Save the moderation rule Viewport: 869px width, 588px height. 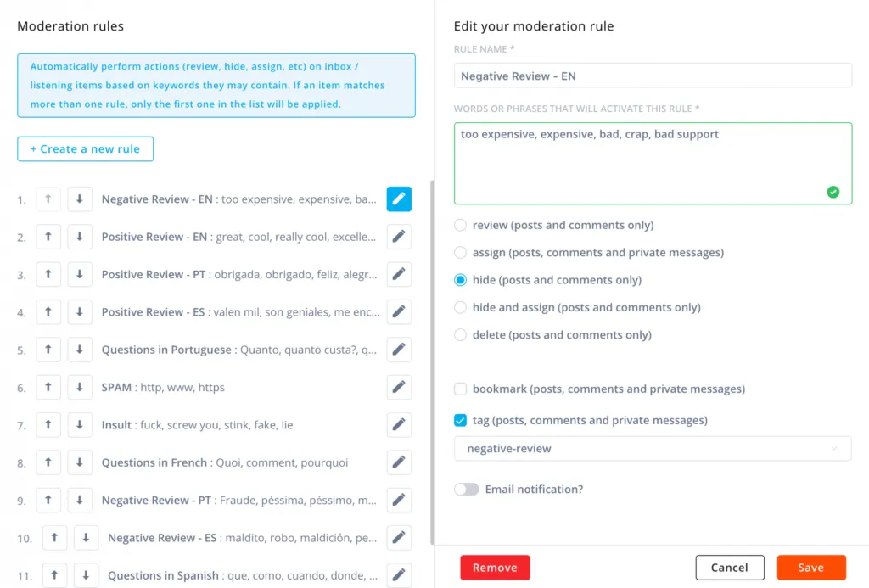(x=811, y=568)
